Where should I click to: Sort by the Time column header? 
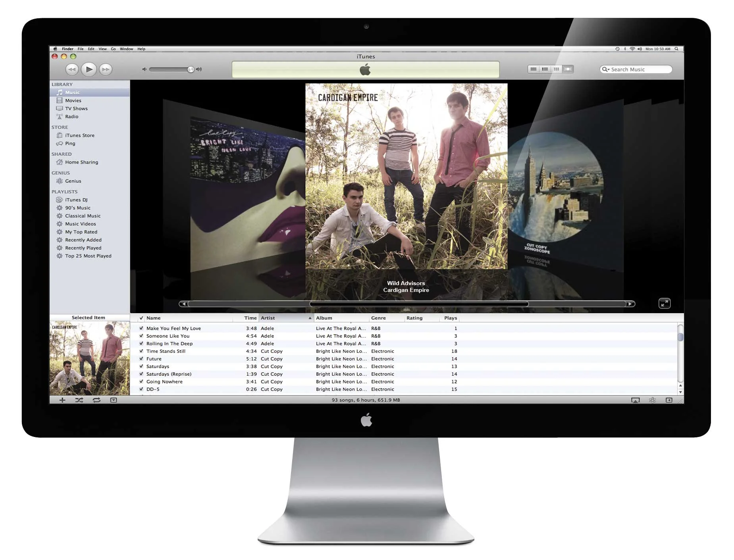[x=246, y=318]
